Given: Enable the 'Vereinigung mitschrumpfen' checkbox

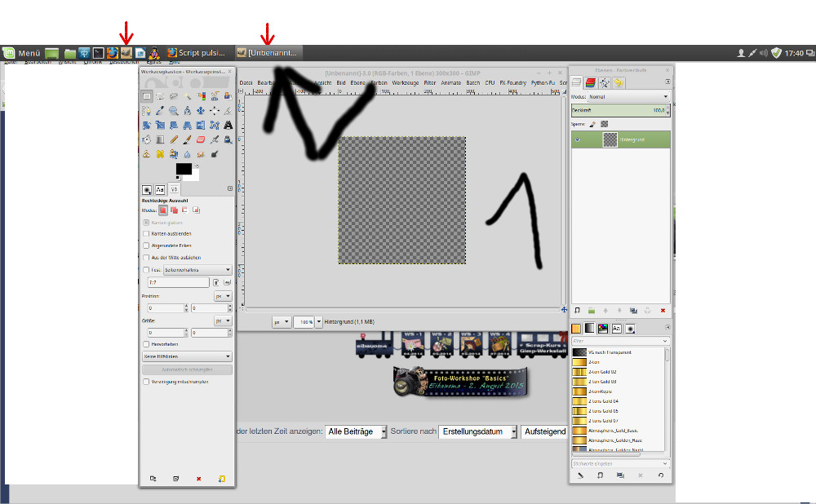Looking at the screenshot, I should click(x=146, y=382).
